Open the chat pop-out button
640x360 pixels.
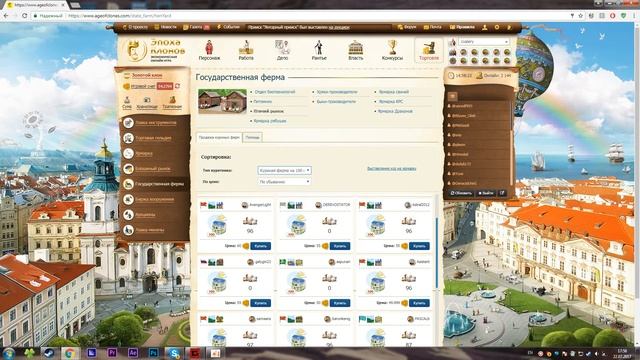tap(502, 193)
